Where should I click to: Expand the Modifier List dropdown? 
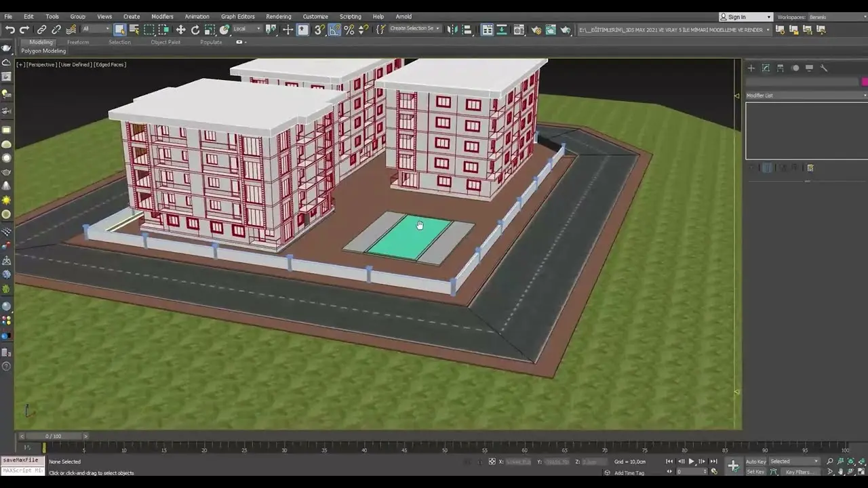pyautogui.click(x=806, y=96)
